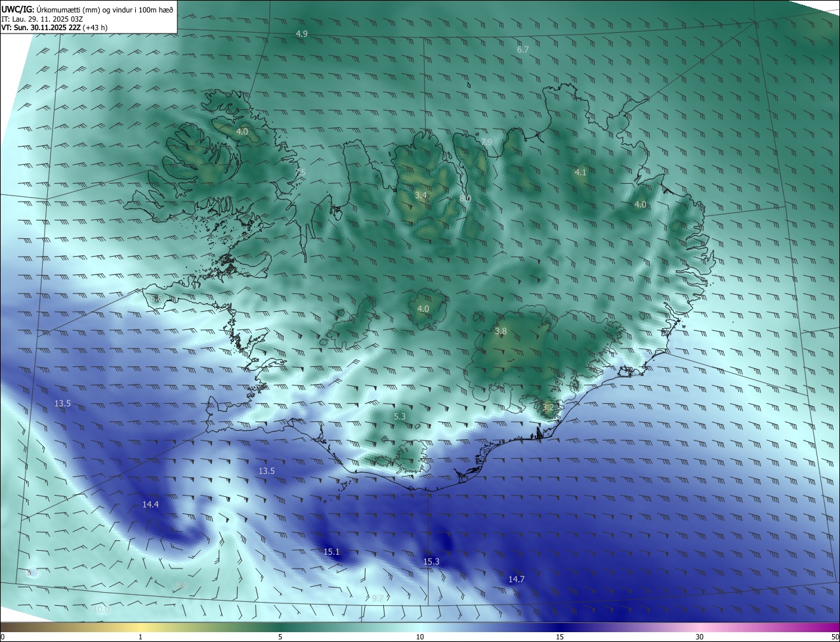Click the faint 10.0 value label

101,610
